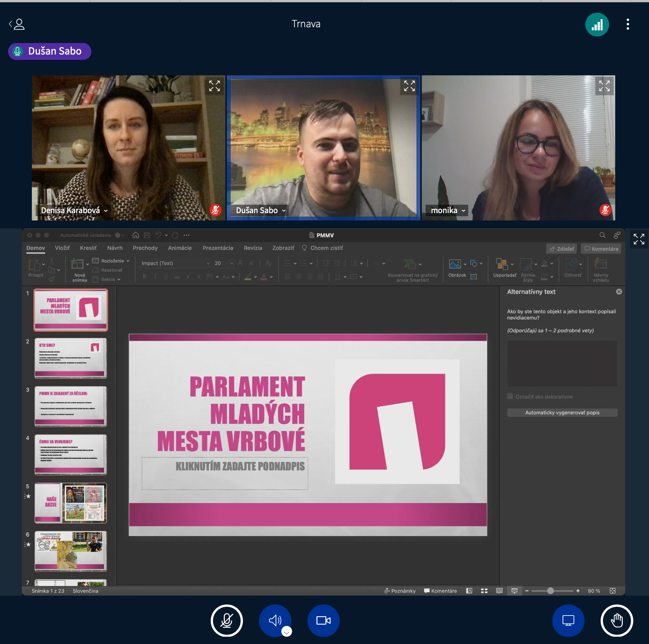
Task: Select slide 3 thumbnail in the panel
Action: [x=71, y=406]
